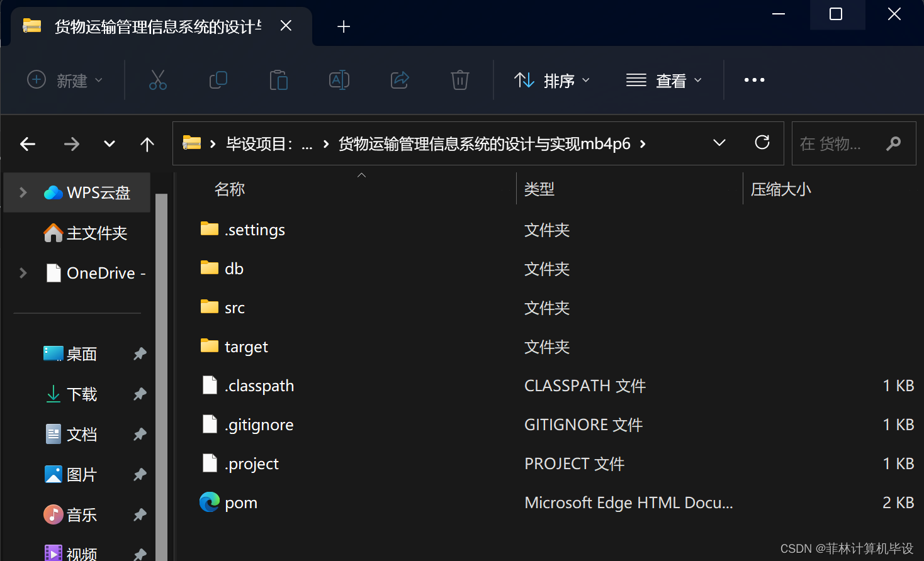Select the target folder icon

point(210,346)
